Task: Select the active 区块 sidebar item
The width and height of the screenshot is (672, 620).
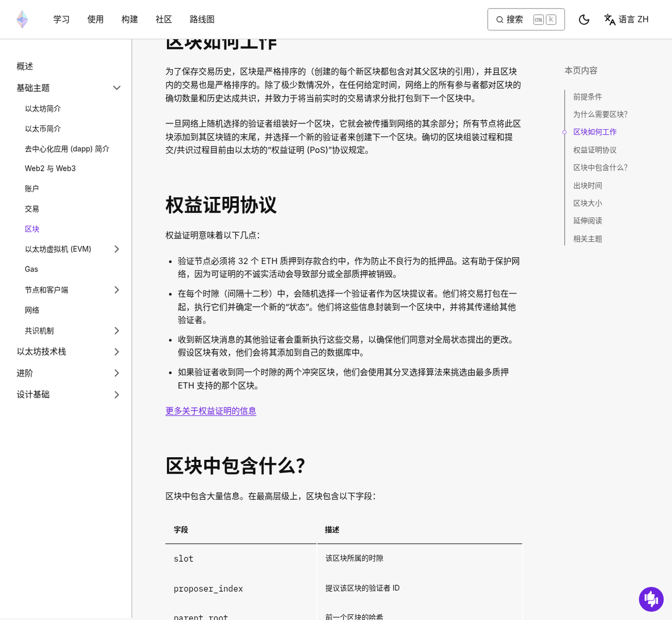Action: (32, 229)
